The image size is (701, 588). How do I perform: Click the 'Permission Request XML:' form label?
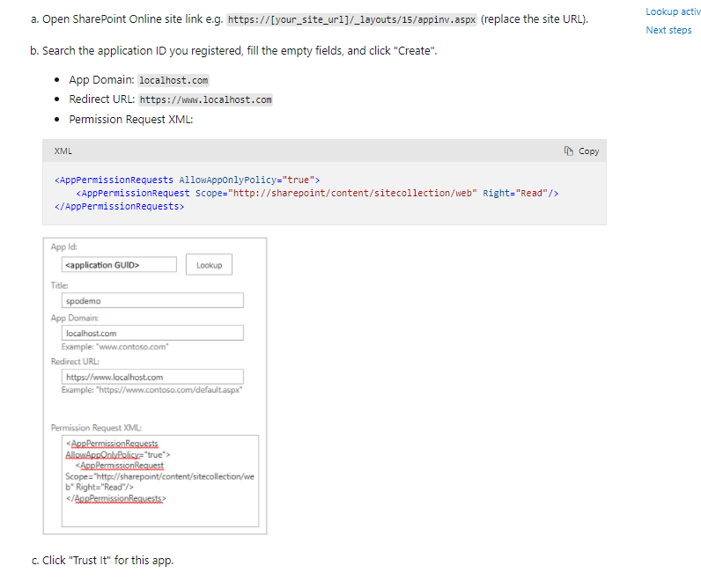pos(96,428)
